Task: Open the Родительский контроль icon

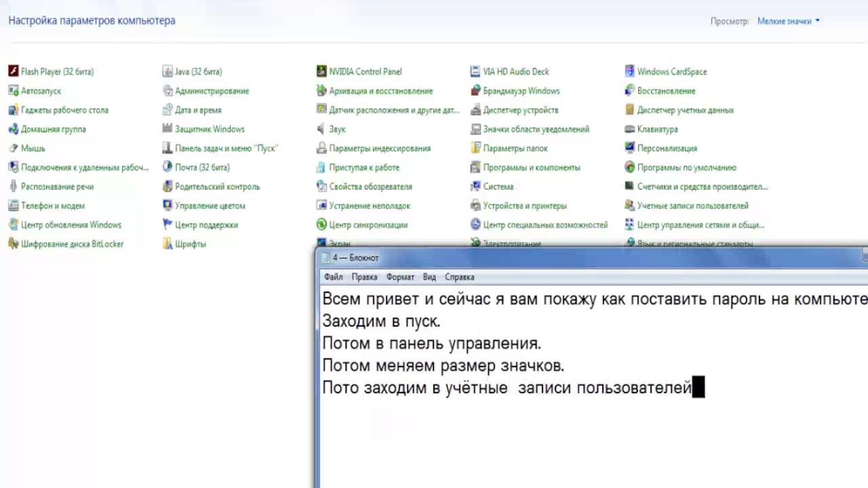Action: (167, 186)
